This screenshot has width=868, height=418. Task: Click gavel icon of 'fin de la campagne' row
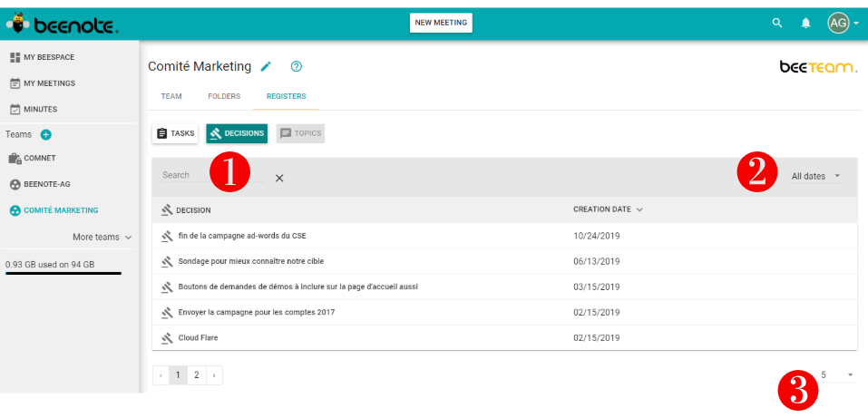click(x=167, y=236)
